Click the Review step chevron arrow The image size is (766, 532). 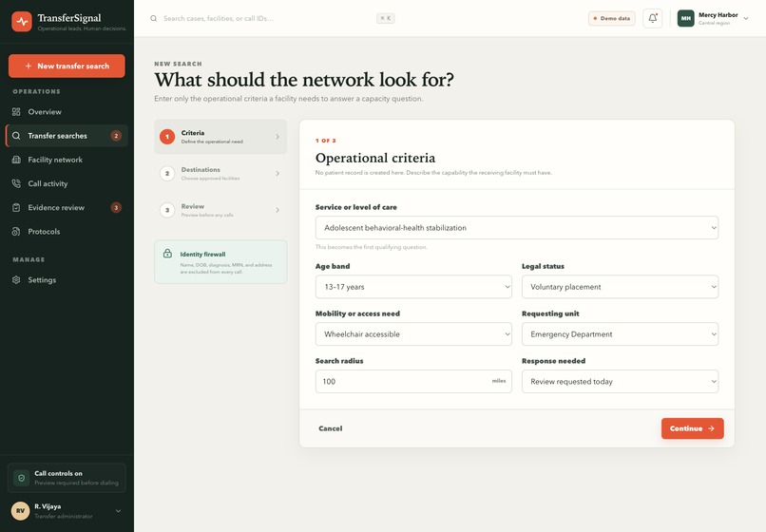(x=278, y=210)
